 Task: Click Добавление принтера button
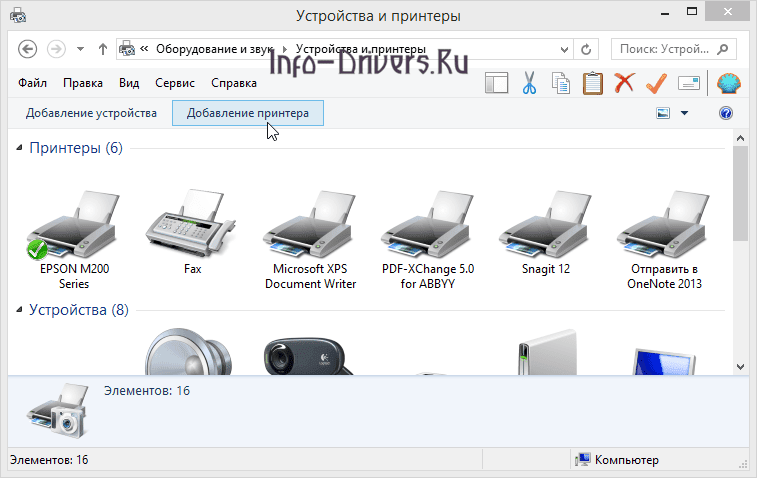(x=248, y=113)
